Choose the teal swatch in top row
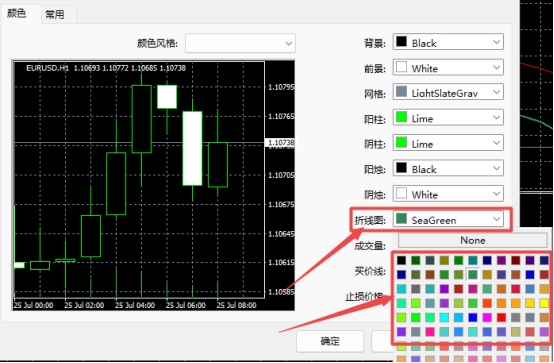This screenshot has width=554, height=363. (x=473, y=260)
